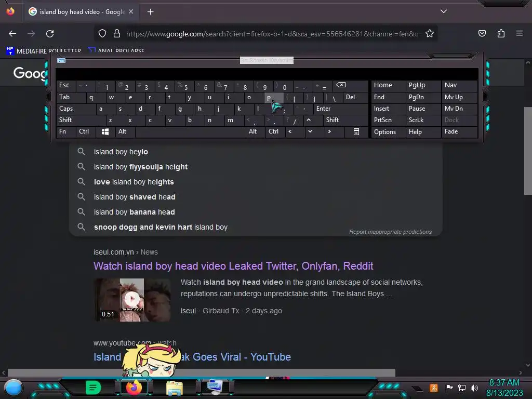Play the 0:51 video thumbnail
Image resolution: width=532 pixels, height=399 pixels.
click(x=132, y=300)
